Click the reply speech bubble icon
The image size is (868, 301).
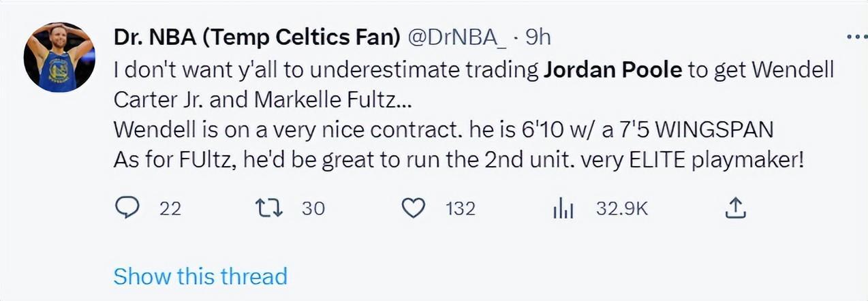(x=125, y=208)
